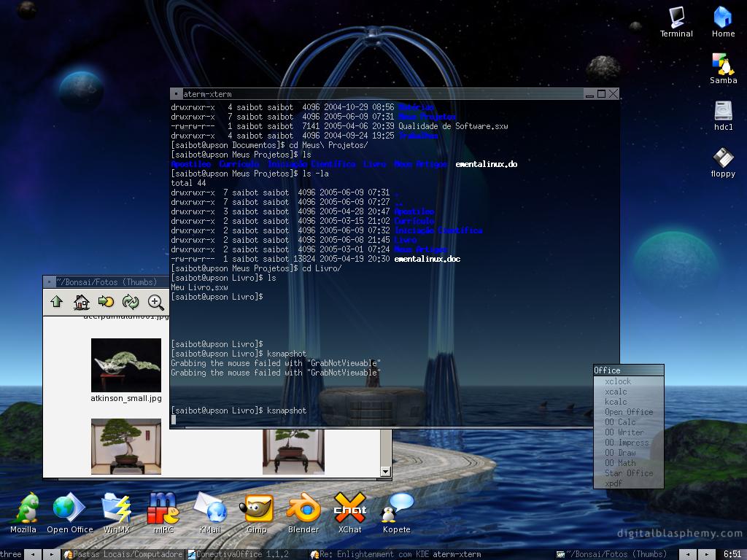Click the zoom-in magnifier in thumbnail toolbar

(155, 302)
